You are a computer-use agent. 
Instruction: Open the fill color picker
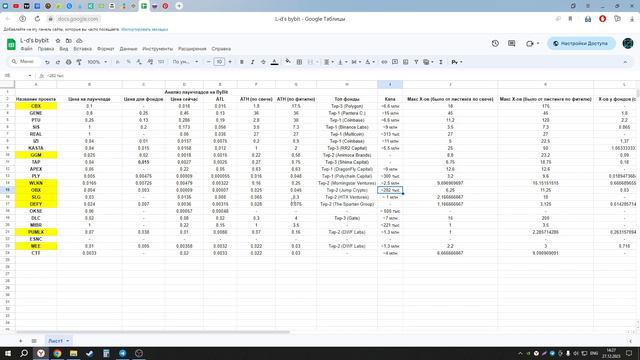(288, 62)
